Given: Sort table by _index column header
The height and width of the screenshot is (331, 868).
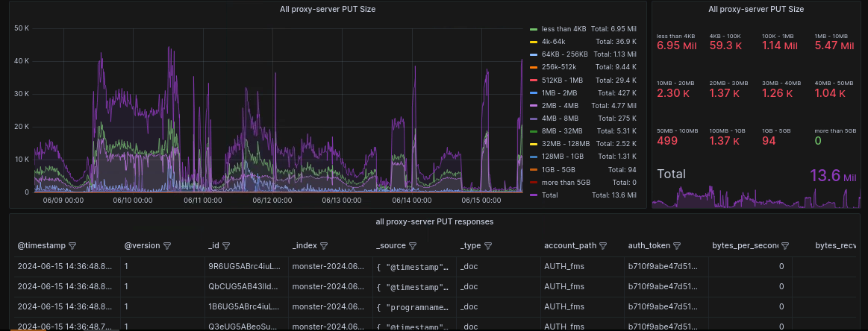Looking at the screenshot, I should pyautogui.click(x=305, y=245).
